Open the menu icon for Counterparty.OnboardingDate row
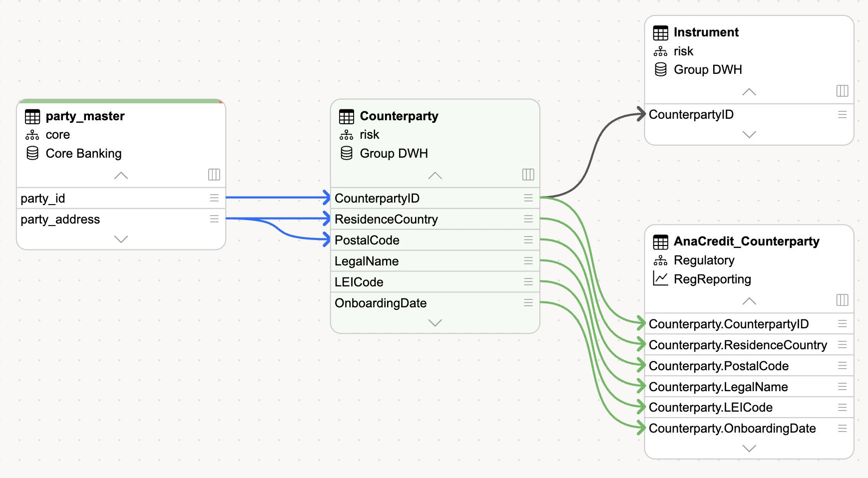The image size is (868, 478). pos(843,429)
